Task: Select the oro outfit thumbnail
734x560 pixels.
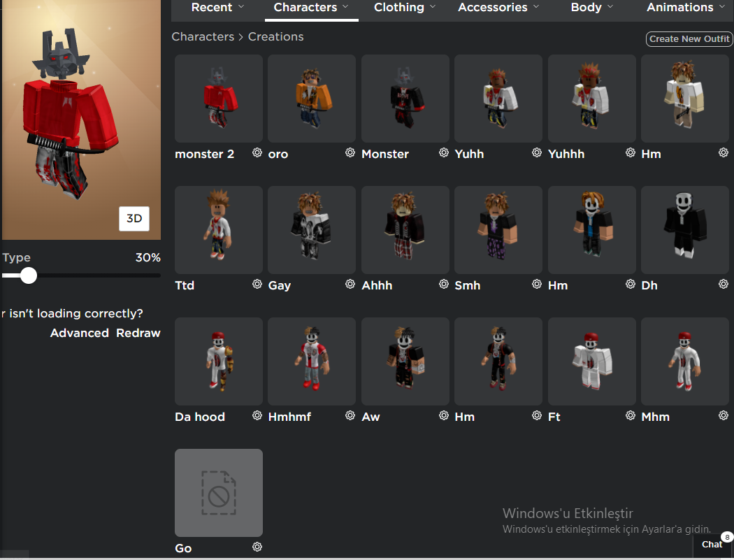Action: 312,99
